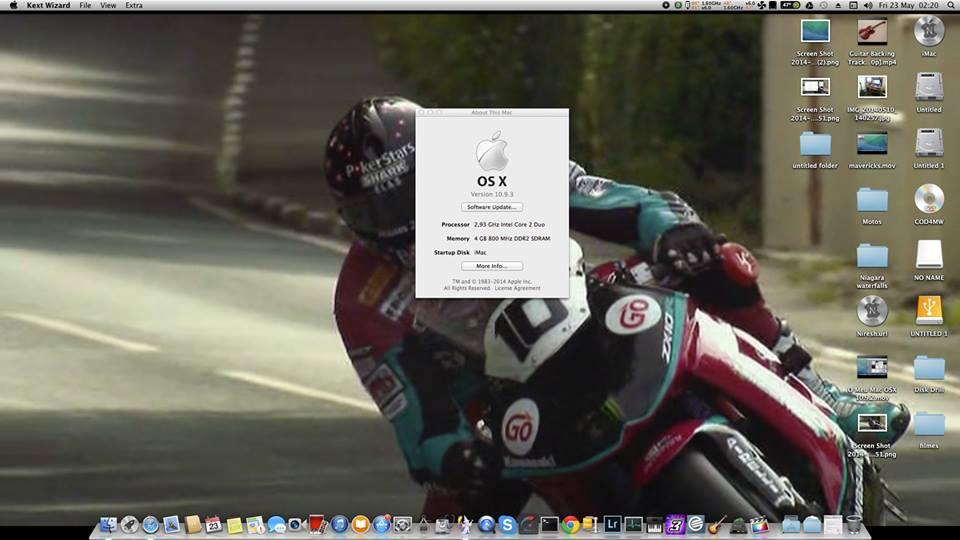Click the Software Update... button
The image size is (960, 540).
[492, 207]
